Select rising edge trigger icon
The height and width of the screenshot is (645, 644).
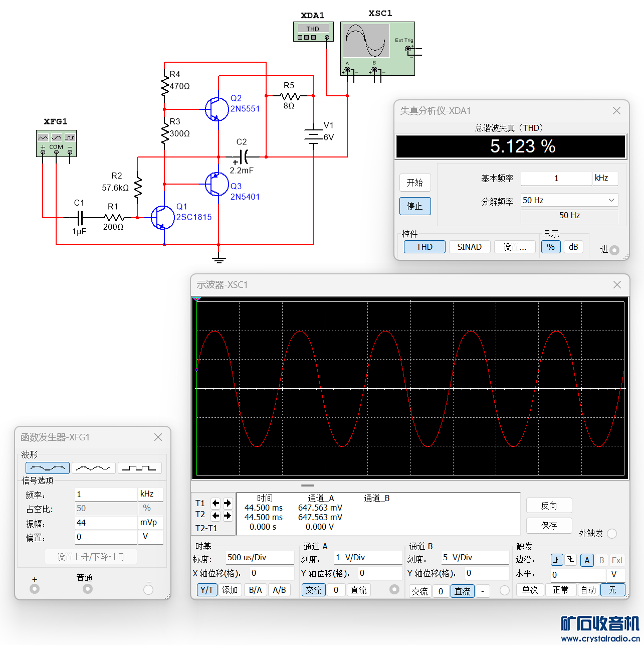(557, 560)
